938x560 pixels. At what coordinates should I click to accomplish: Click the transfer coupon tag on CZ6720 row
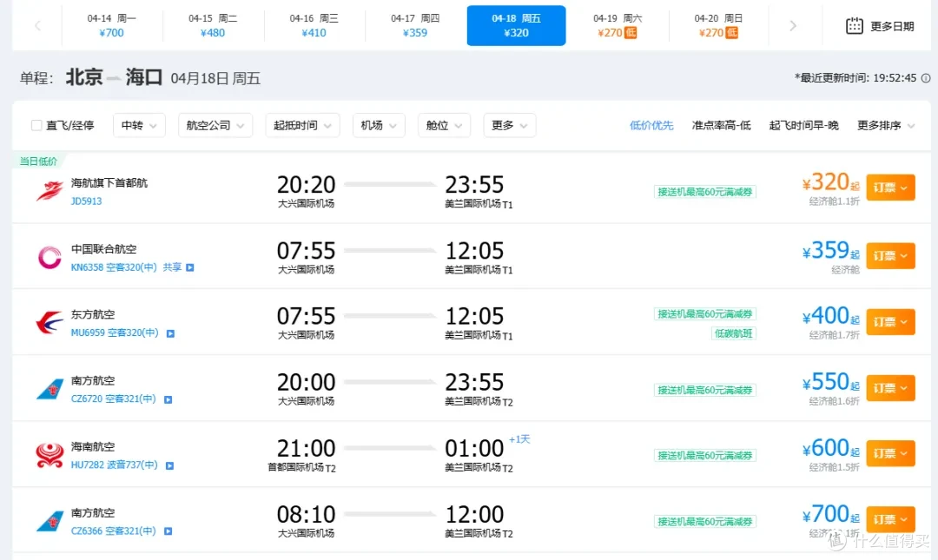704,390
